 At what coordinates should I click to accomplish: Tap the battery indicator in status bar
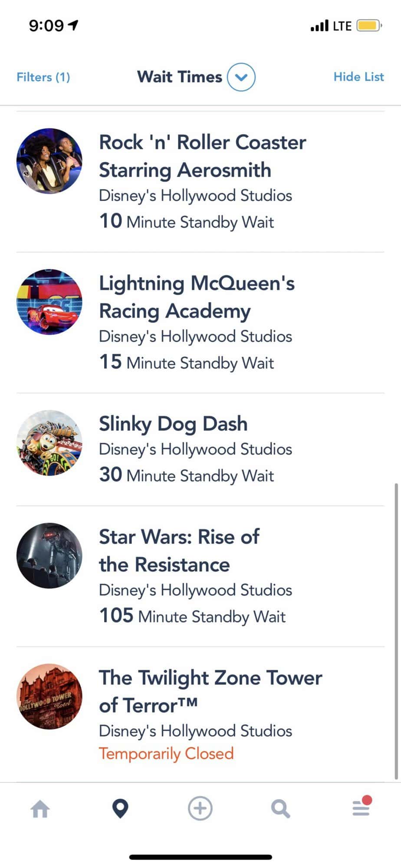(x=369, y=26)
